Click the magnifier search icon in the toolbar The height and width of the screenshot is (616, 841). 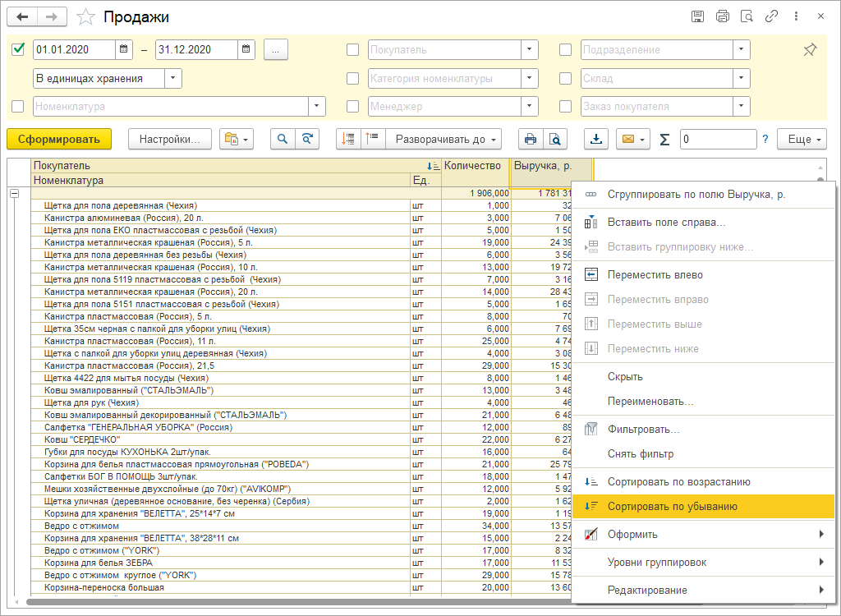coord(283,140)
